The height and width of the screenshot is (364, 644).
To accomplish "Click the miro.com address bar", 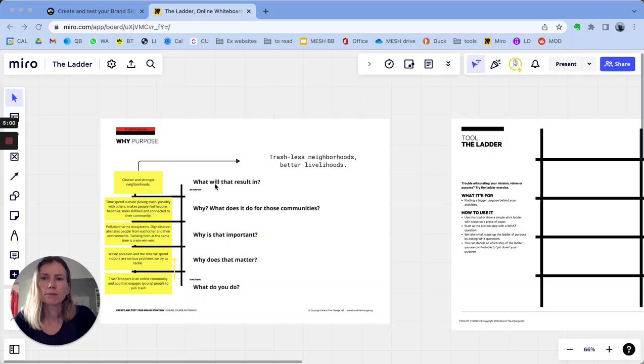I will [x=298, y=27].
